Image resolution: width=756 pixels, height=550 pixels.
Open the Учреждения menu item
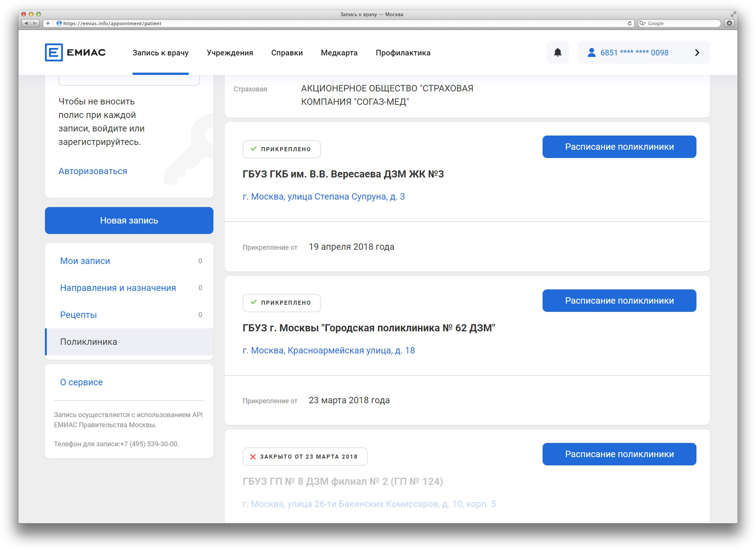pos(230,53)
